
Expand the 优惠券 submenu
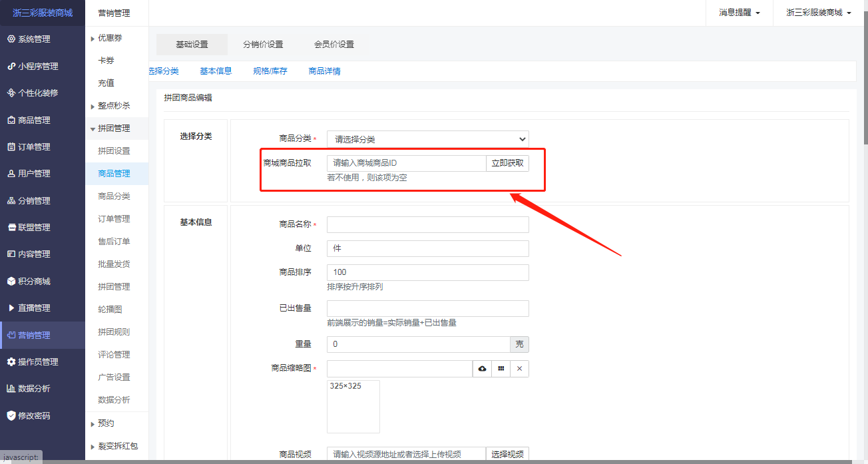93,39
